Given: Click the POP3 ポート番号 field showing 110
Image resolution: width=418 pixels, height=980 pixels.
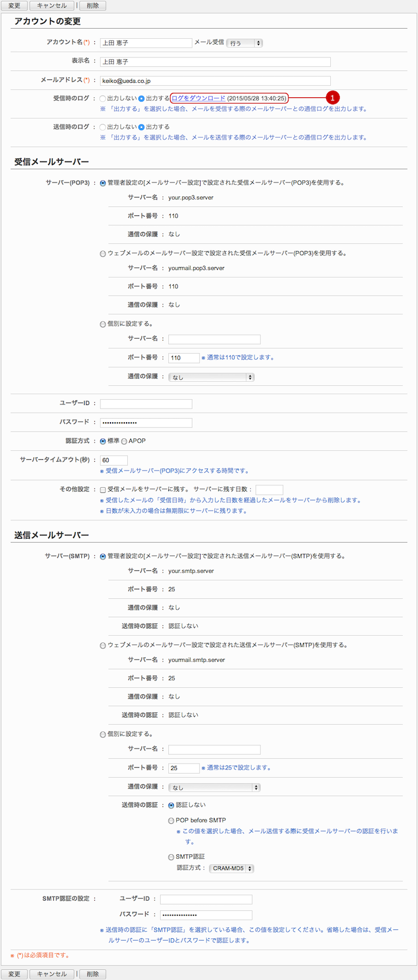Looking at the screenshot, I should click(x=184, y=358).
